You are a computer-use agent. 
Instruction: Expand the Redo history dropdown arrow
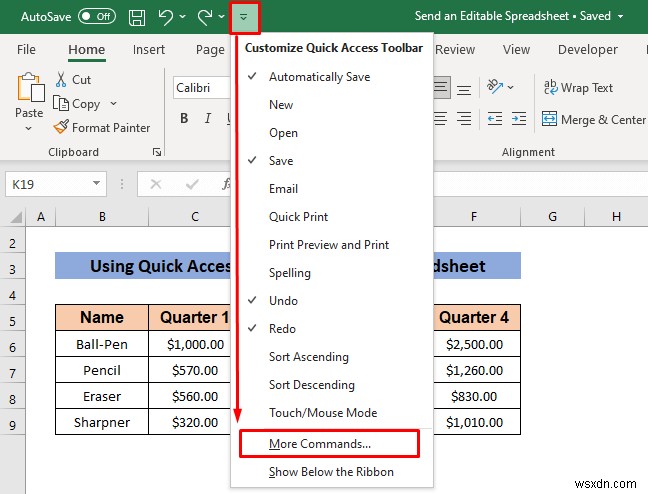[x=222, y=17]
